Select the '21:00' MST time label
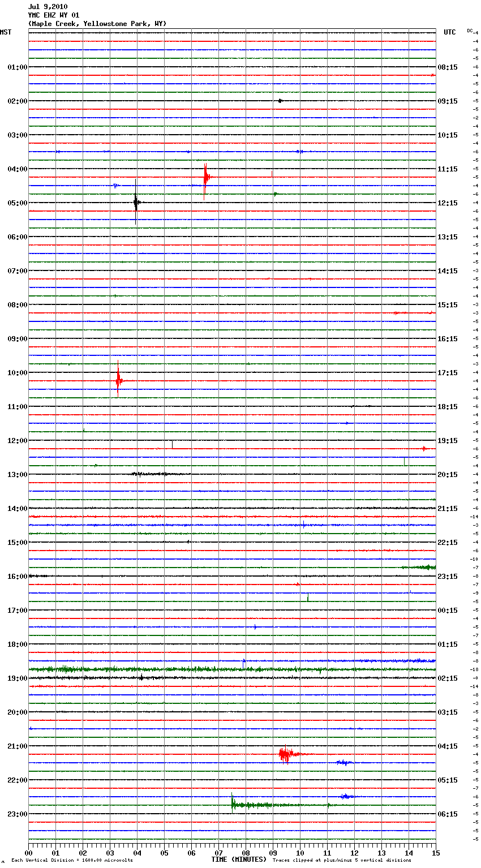Screen dimensions: 481x868 (x=18, y=746)
